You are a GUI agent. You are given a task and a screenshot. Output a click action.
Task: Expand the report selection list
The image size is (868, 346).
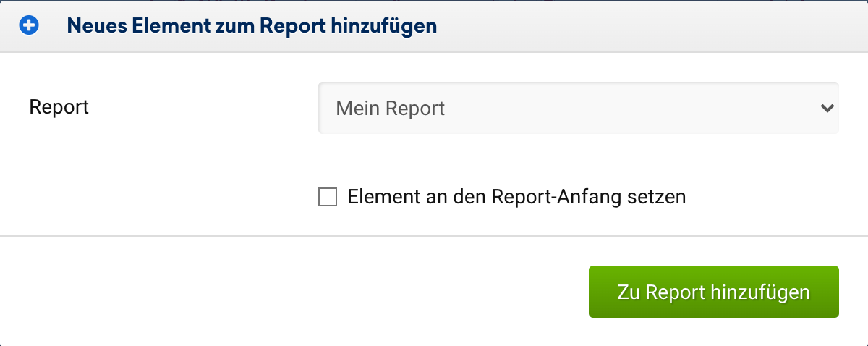(x=577, y=108)
